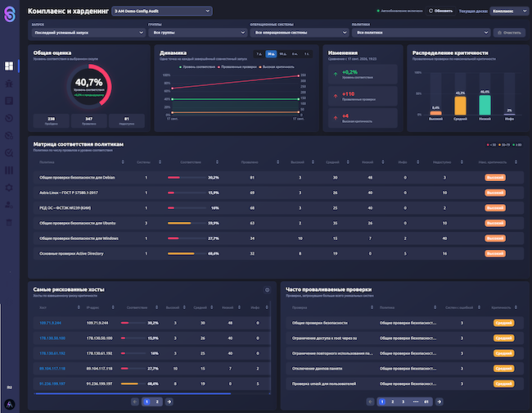Toggle Проваленные проверки legend series
This screenshot has height=413, width=532.
pos(237,67)
